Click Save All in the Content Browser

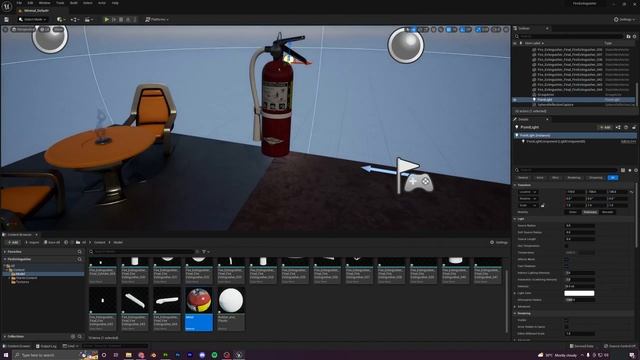52,242
